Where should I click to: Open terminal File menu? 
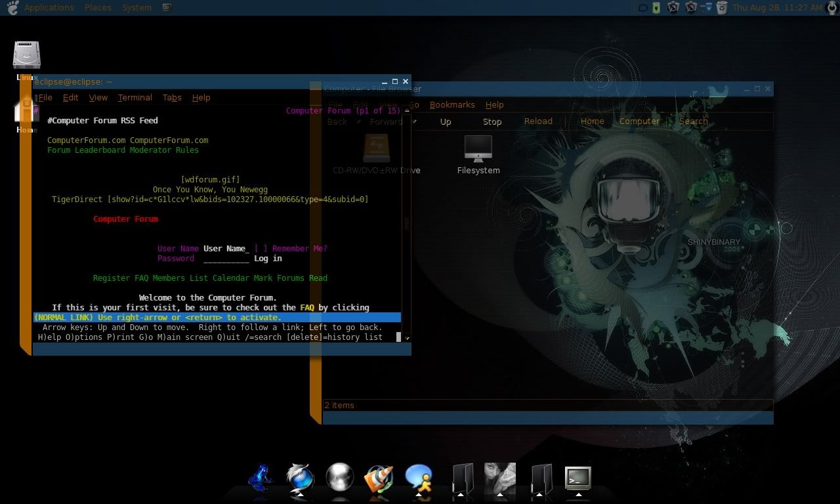tap(45, 97)
